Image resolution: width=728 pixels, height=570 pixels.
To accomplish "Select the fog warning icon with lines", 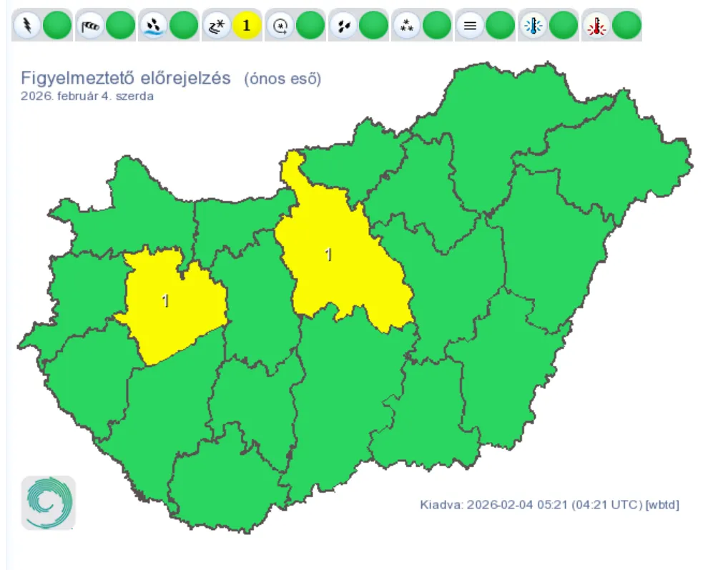I will click(468, 26).
